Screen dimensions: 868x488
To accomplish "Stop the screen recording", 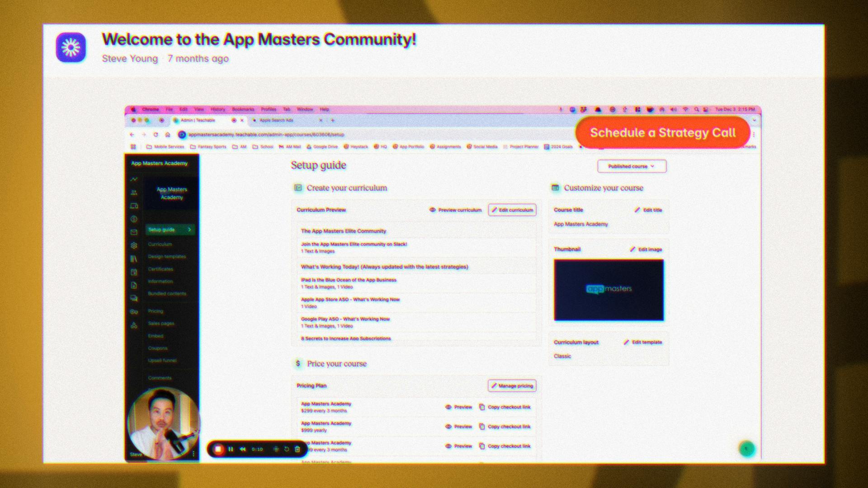I will point(218,449).
